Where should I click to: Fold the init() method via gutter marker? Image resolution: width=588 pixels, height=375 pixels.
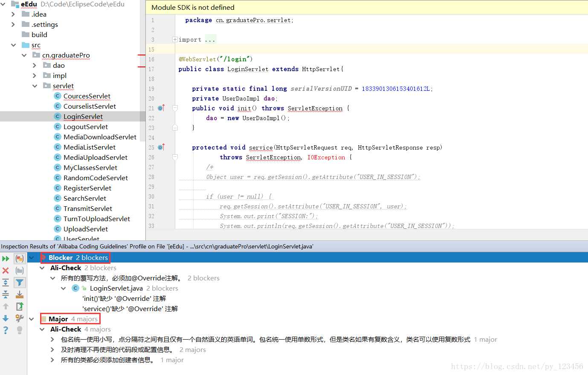pos(175,108)
